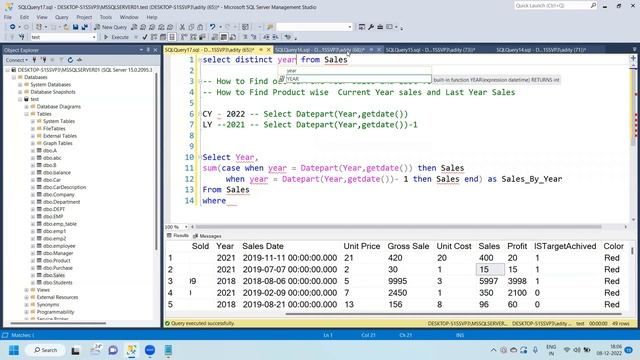
Task: Switch to the SQLQuery14.sql tab
Action: [541, 50]
